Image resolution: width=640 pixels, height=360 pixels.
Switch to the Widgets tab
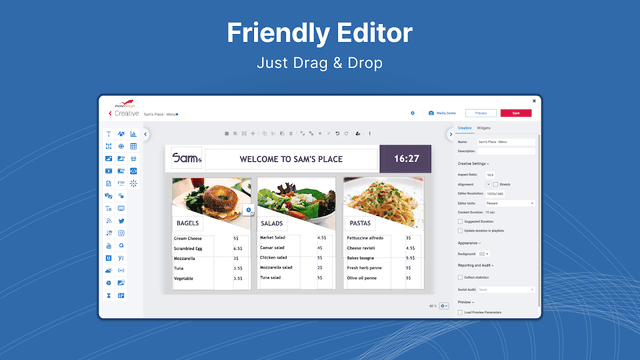pyautogui.click(x=484, y=128)
